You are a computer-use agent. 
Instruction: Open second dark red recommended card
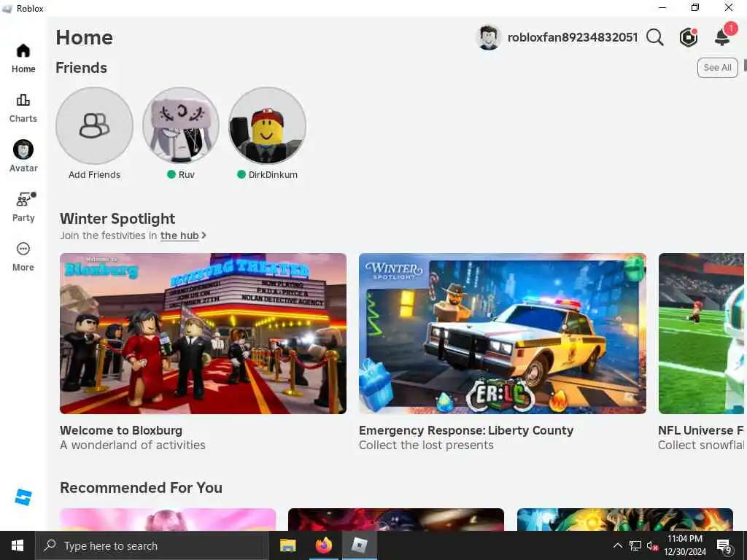(x=396, y=519)
